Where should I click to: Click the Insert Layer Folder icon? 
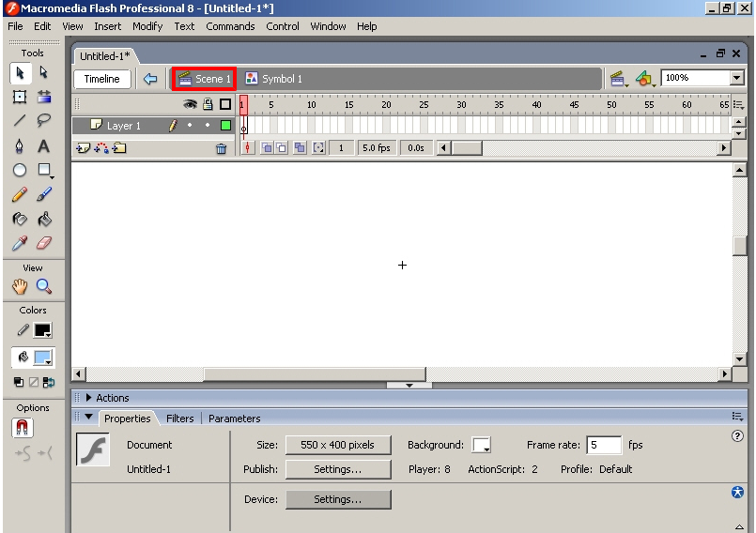pos(119,148)
